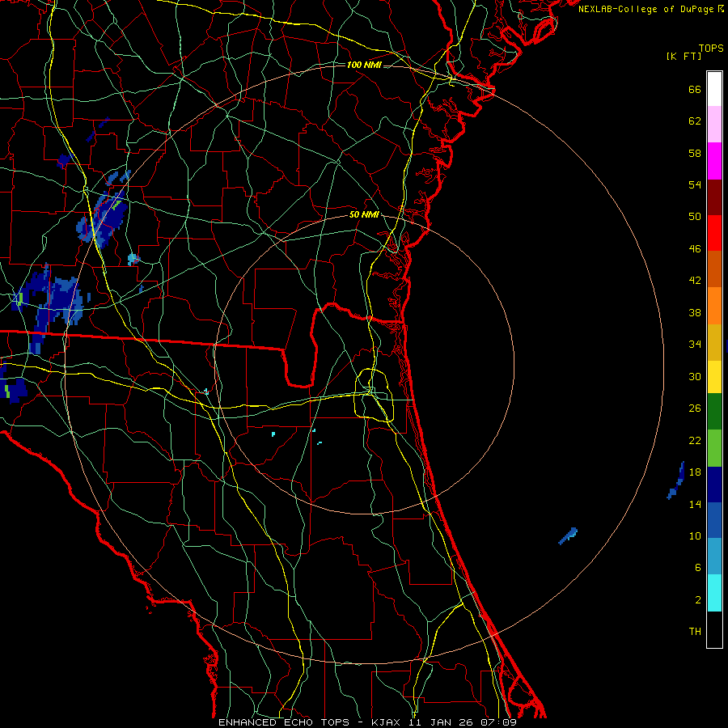This screenshot has width=728, height=728.
Task: Click the '14' legend value
Action: [695, 504]
